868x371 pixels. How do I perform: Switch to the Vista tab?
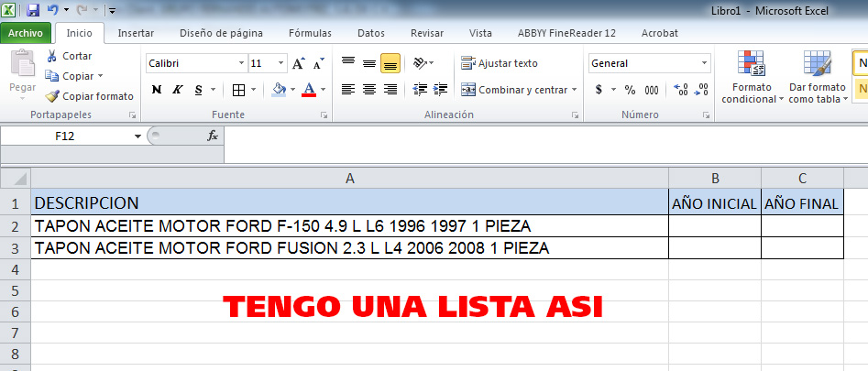tap(480, 33)
